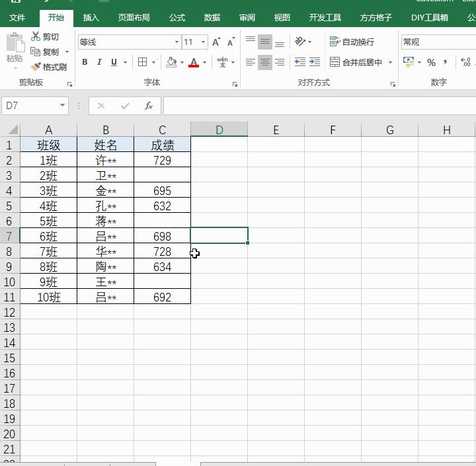Apply red font color
This screenshot has height=466, width=476.
click(194, 62)
